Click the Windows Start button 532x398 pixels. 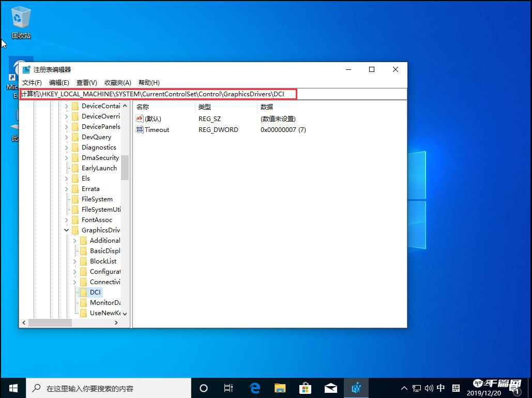click(x=12, y=388)
